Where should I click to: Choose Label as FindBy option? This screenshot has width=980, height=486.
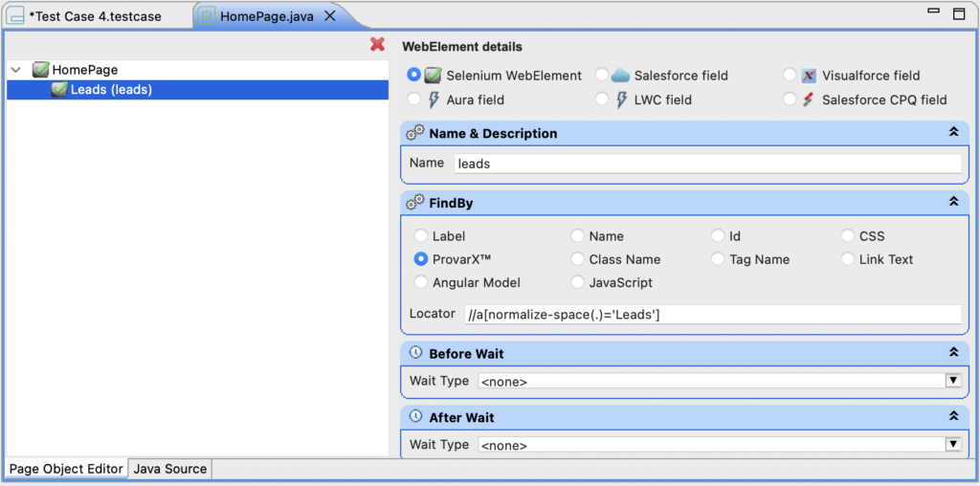pos(421,236)
